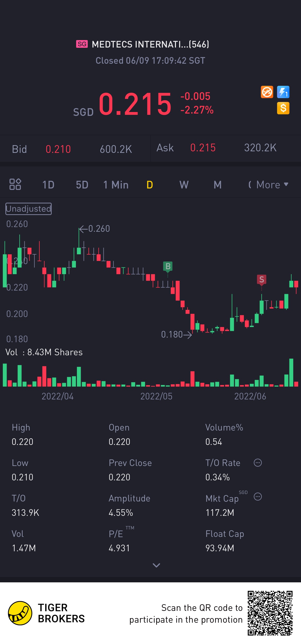This screenshot has height=644, width=301.
Task: Tap the orange no-short-selling badge icon
Action: coord(267,92)
